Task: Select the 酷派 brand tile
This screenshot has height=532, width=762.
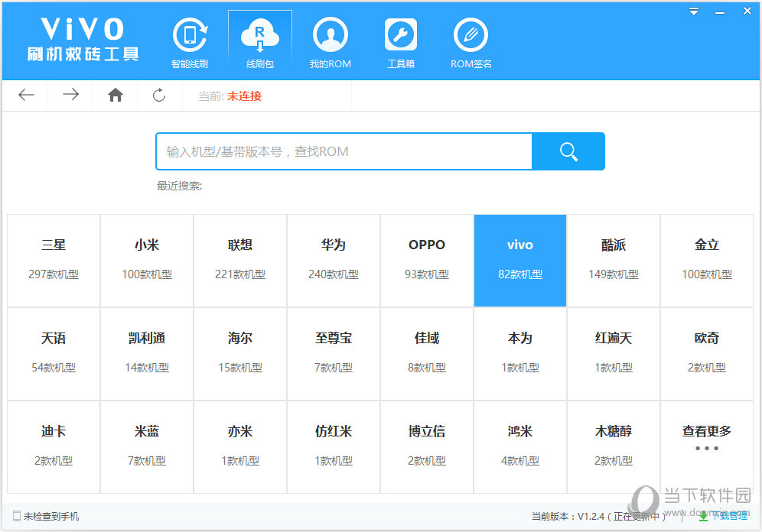Action: [614, 261]
